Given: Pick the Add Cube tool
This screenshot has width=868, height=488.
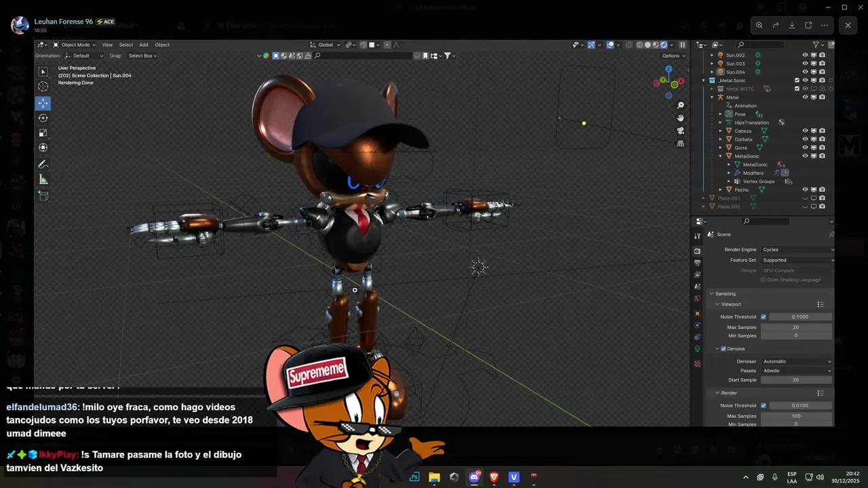Looking at the screenshot, I should coord(43,197).
